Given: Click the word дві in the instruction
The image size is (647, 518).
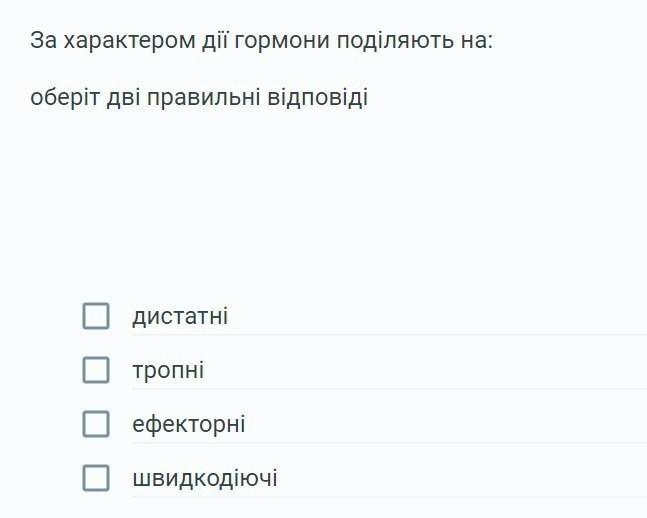Looking at the screenshot, I should click(x=124, y=99).
